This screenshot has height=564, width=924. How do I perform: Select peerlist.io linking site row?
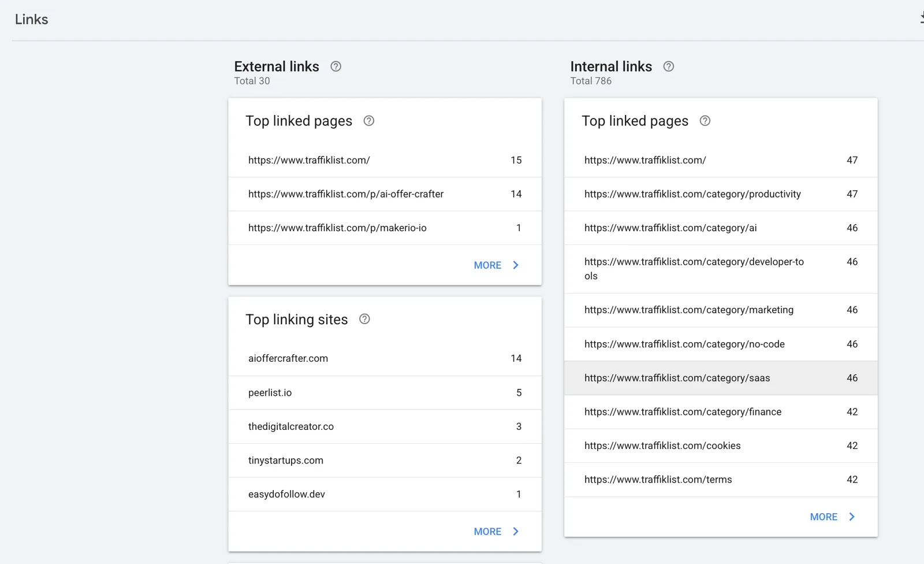(385, 393)
